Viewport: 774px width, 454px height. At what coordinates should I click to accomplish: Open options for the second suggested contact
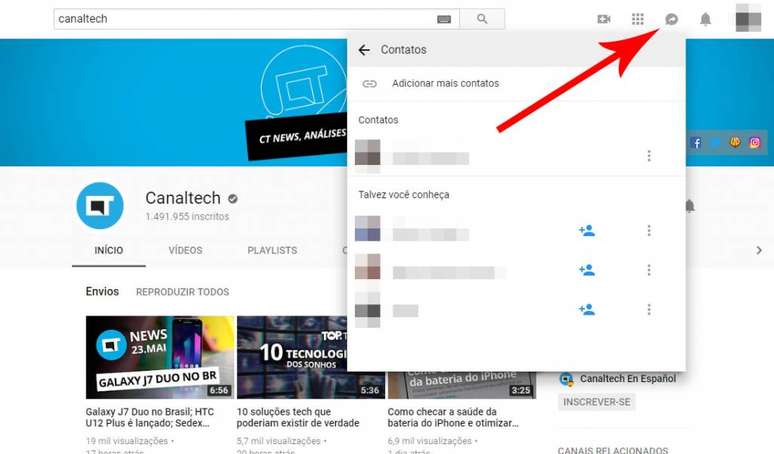point(649,270)
